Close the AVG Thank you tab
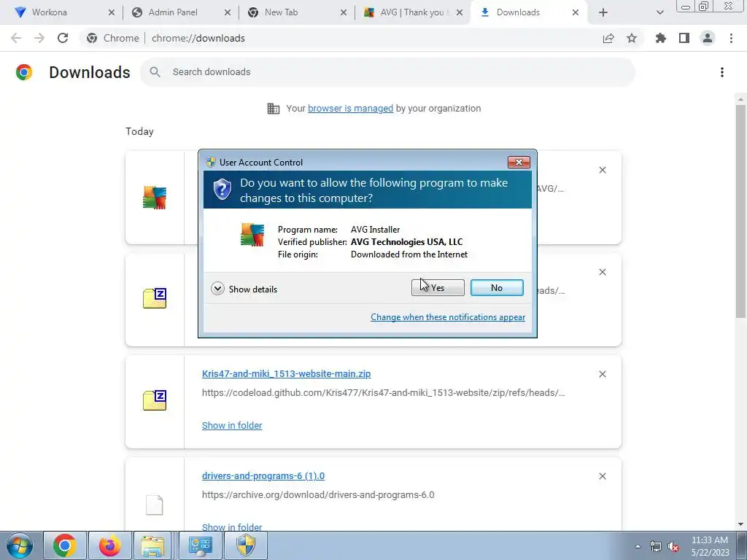The width and height of the screenshot is (747, 560). point(460,12)
